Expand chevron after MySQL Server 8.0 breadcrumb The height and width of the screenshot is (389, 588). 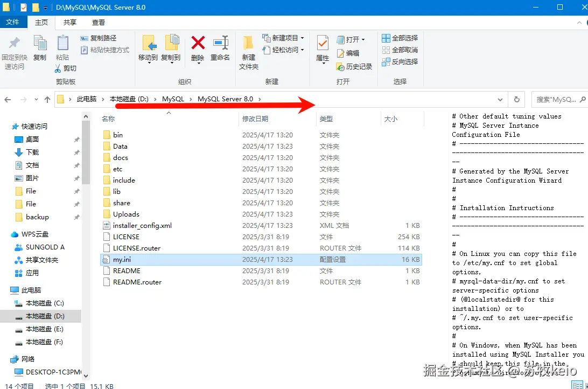tap(260, 99)
